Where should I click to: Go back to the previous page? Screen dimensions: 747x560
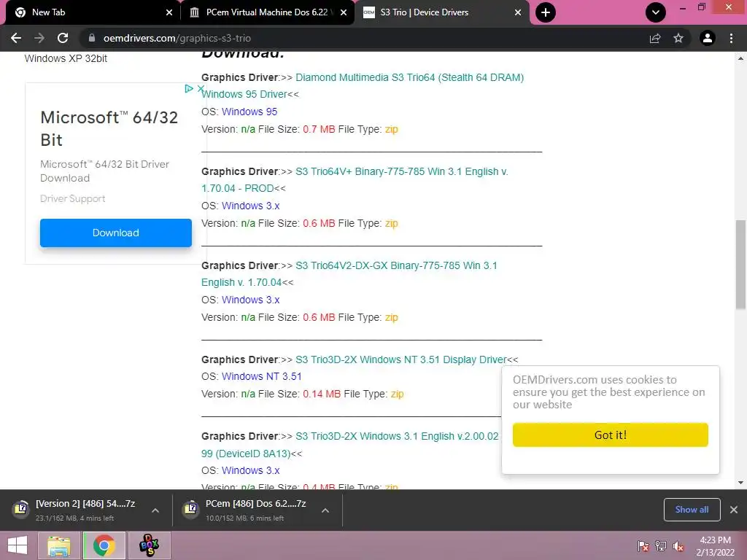(16, 38)
